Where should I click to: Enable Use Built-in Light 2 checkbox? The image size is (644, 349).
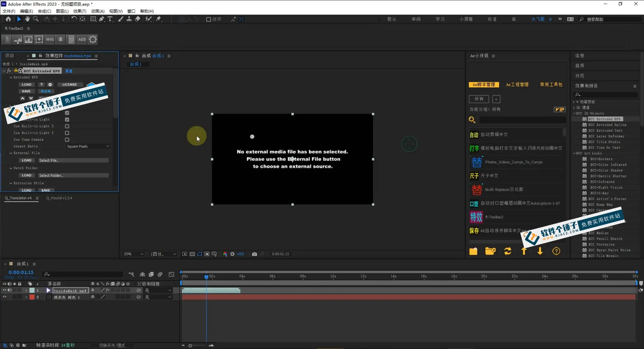[x=67, y=126]
